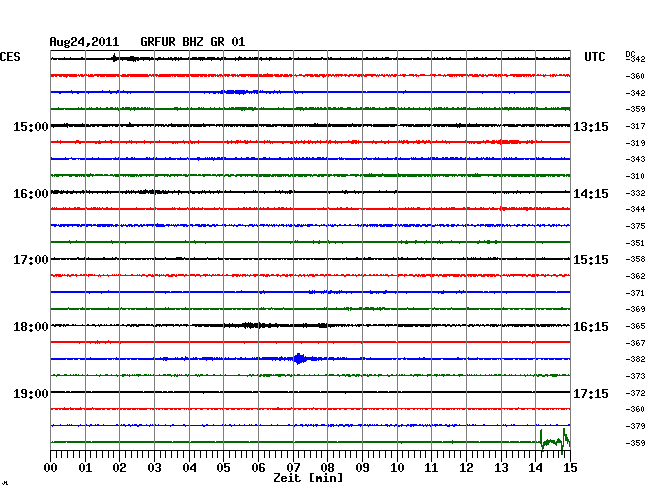The image size is (650, 494).
Task: Select minute 04 on the time axis
Action: (189, 468)
